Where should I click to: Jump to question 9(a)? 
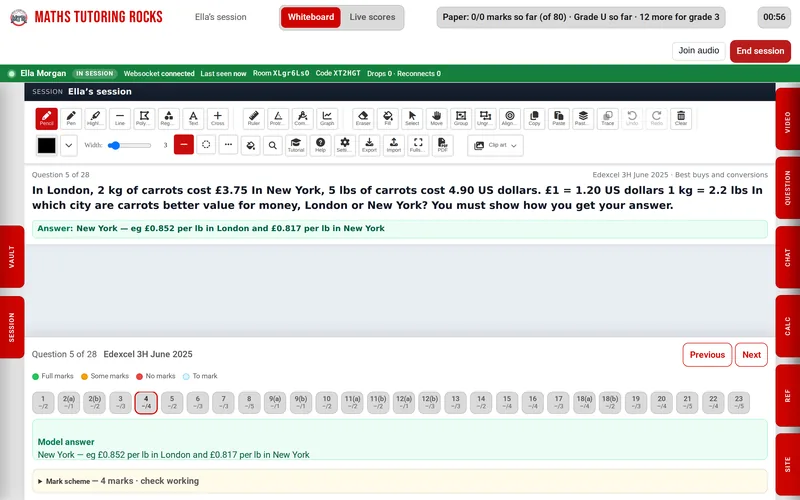point(275,403)
